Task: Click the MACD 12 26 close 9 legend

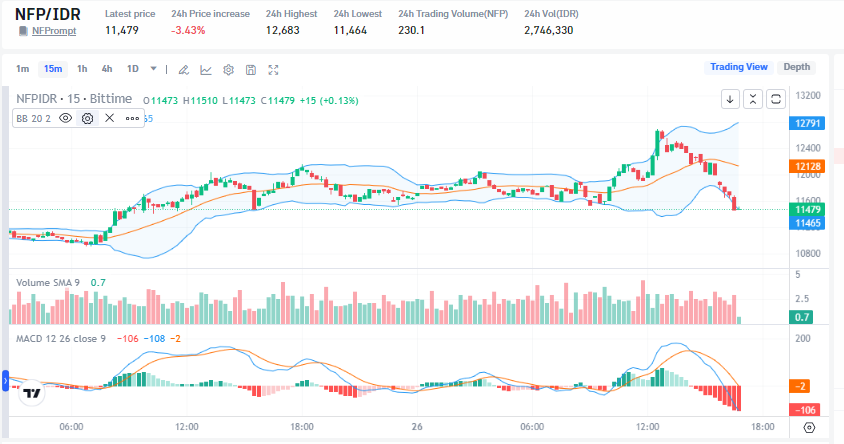Action: click(61, 339)
